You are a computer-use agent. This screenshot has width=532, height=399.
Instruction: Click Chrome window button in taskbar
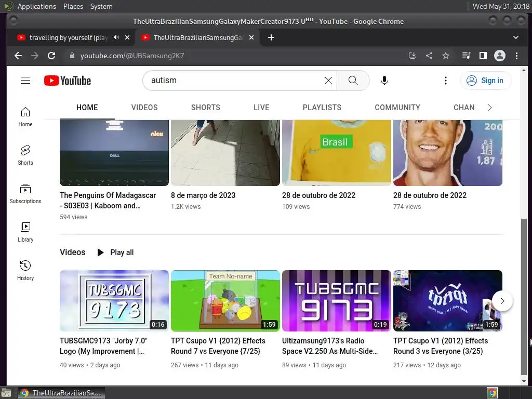[x=61, y=393]
